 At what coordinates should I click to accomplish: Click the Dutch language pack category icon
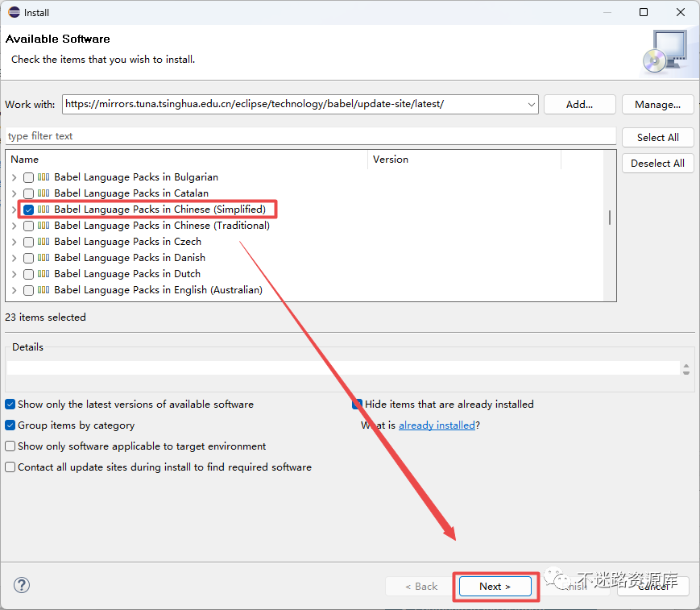[43, 273]
